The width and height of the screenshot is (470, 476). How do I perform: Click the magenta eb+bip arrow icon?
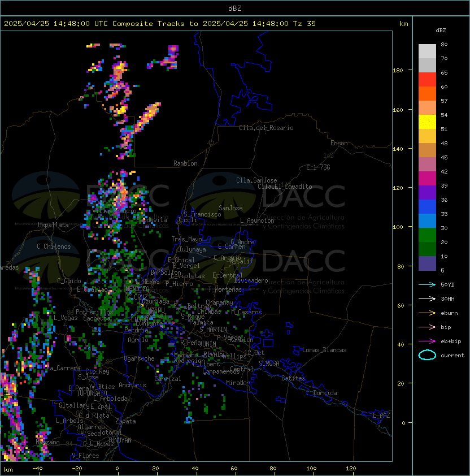pyautogui.click(x=427, y=341)
